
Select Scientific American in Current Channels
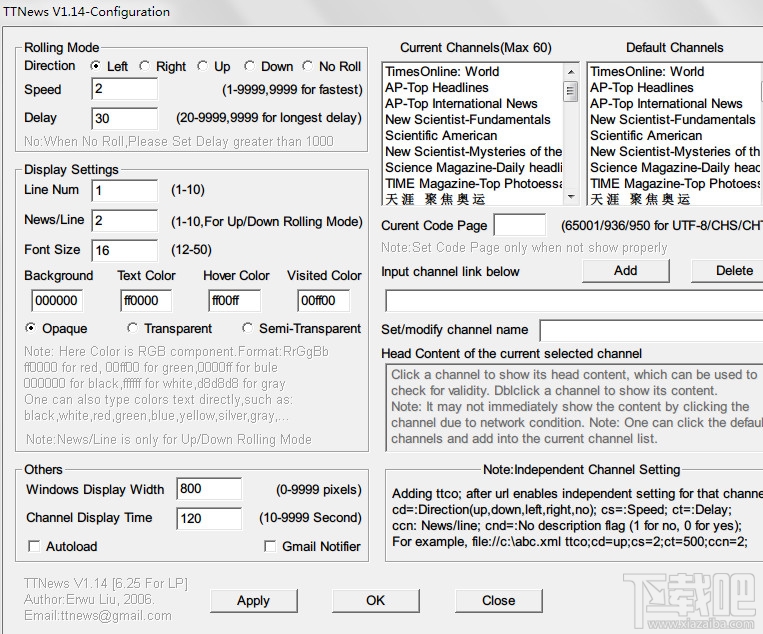pos(473,136)
